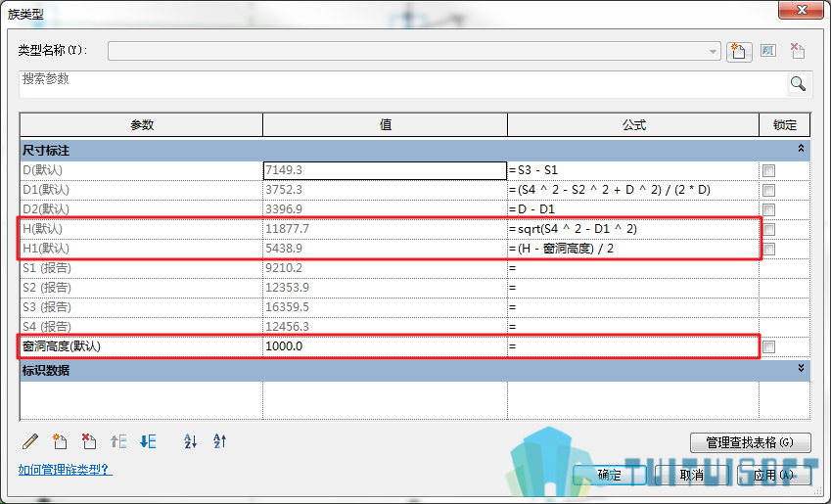The height and width of the screenshot is (504, 831).
Task: Click the value 12353.9
Action: click(287, 288)
